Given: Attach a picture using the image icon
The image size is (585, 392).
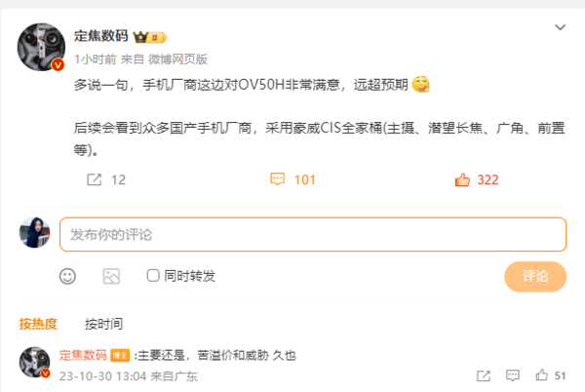Looking at the screenshot, I should tap(111, 276).
